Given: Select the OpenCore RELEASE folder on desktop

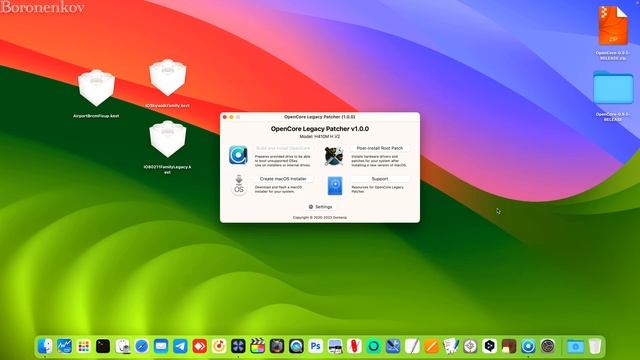Looking at the screenshot, I should (x=613, y=96).
